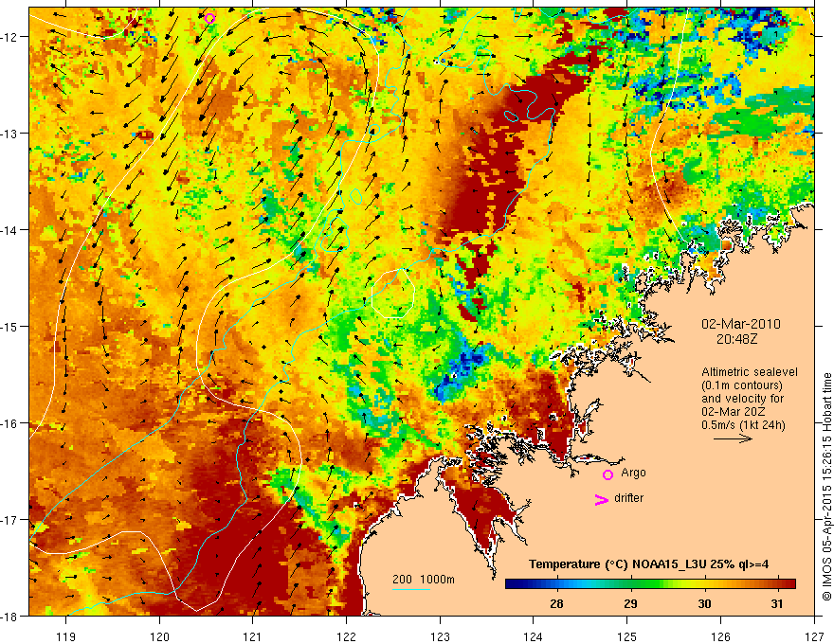This screenshot has width=834, height=644.
Task: Click the 29 label on temperature scale
Action: click(630, 604)
